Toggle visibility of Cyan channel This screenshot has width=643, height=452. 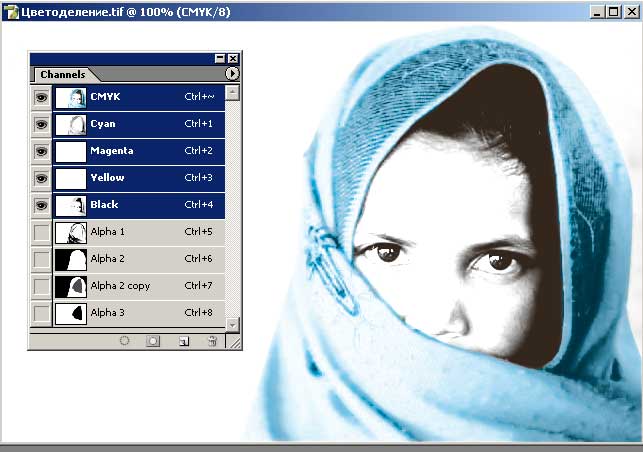coord(41,125)
